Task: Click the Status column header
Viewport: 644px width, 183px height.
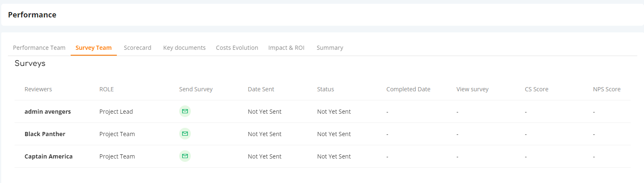Action: coord(326,89)
